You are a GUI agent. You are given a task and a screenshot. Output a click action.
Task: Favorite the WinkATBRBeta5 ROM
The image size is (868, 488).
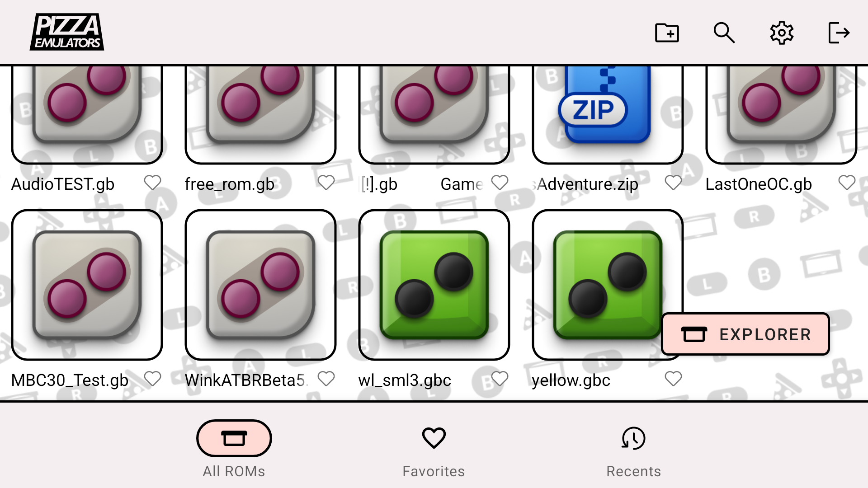(x=326, y=379)
